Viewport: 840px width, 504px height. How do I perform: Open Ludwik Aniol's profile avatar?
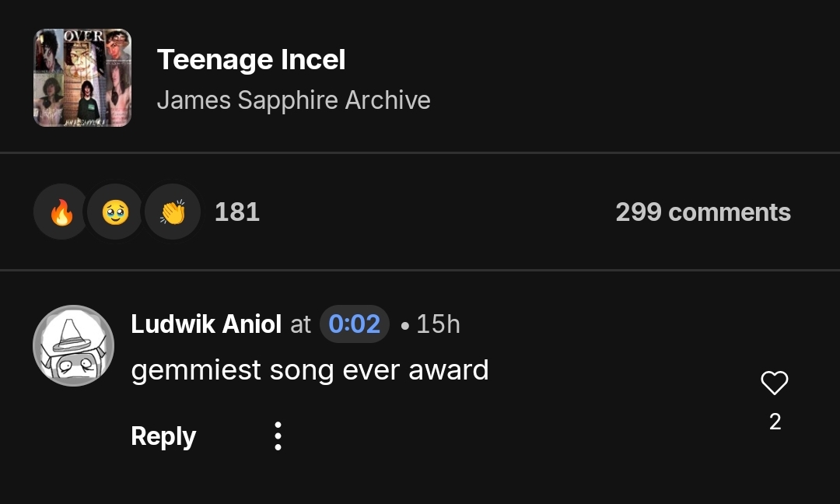73,345
